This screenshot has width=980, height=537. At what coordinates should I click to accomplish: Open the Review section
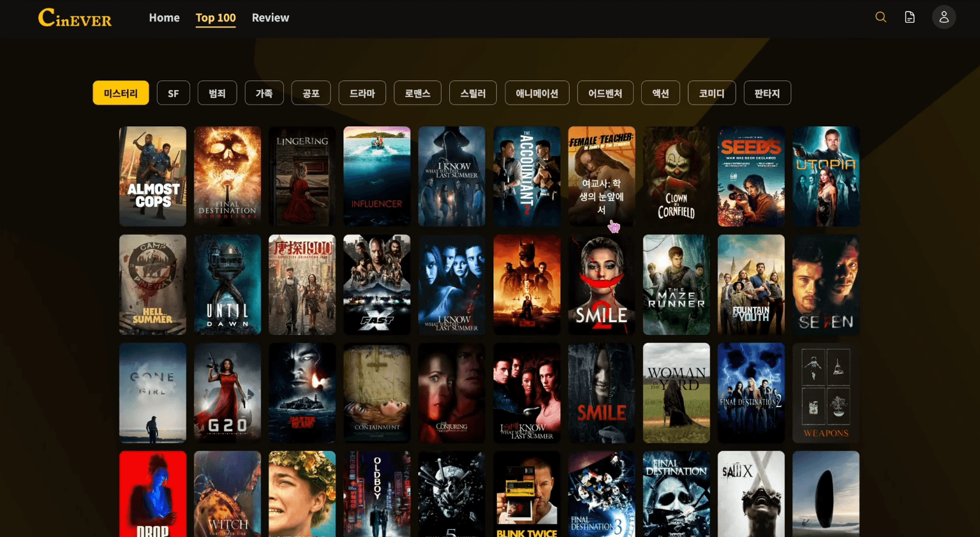pyautogui.click(x=271, y=17)
